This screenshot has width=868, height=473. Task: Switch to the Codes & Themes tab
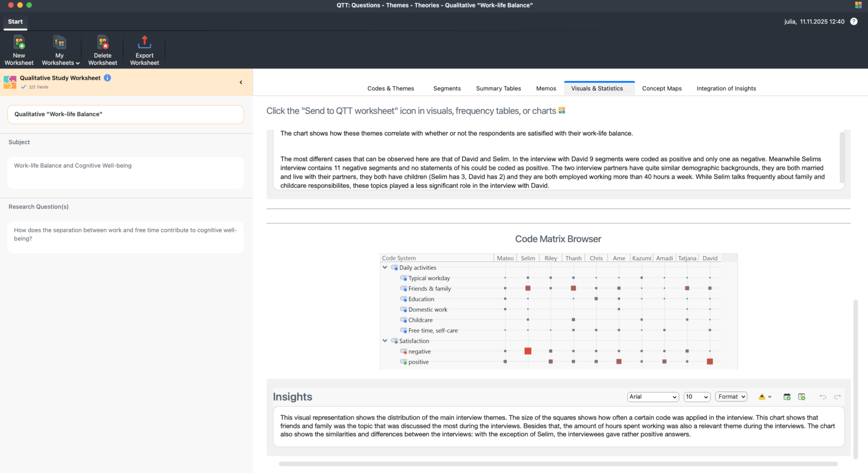pos(391,89)
